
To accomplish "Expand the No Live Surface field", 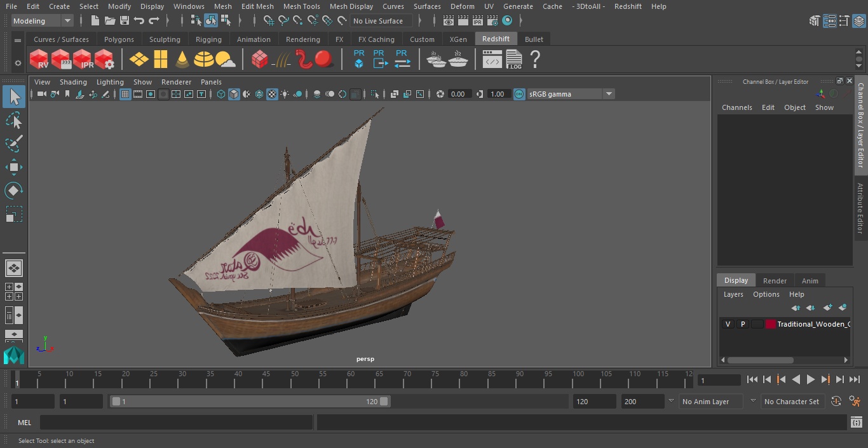I will click(x=381, y=21).
